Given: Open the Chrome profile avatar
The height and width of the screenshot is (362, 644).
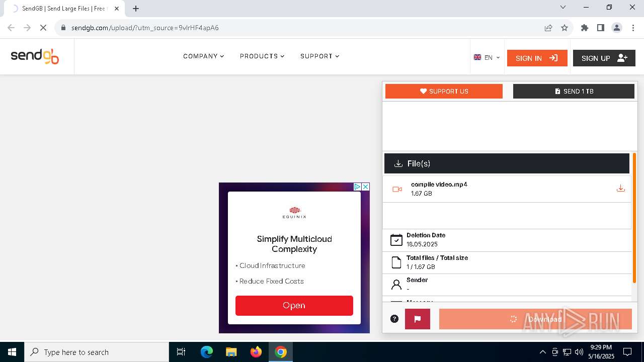Looking at the screenshot, I should click(617, 28).
